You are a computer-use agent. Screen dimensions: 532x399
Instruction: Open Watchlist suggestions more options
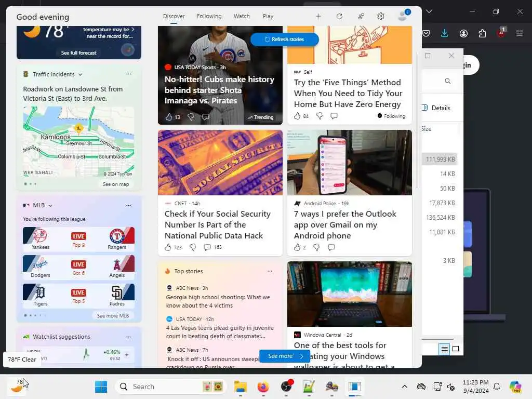point(129,337)
